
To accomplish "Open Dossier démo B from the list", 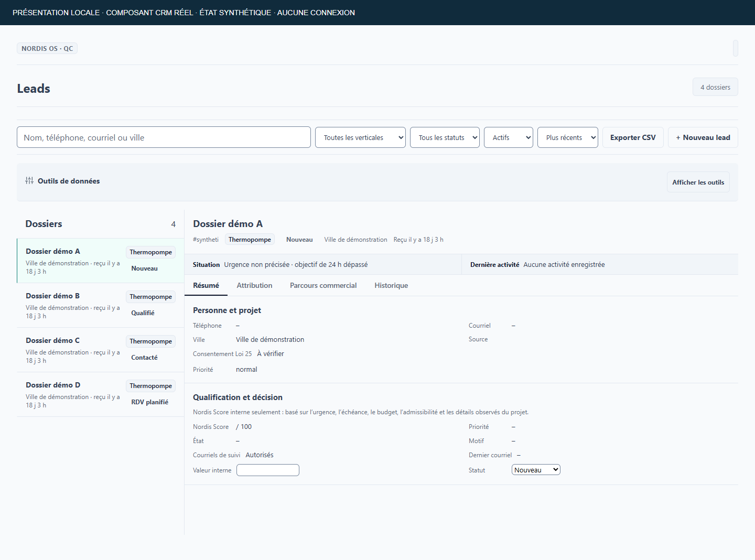I will pos(101,305).
